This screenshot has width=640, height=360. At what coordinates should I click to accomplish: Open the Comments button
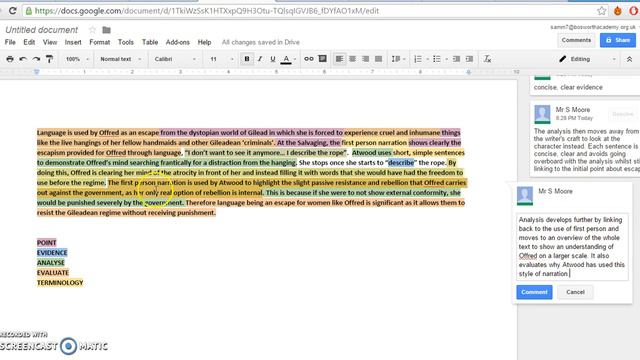[576, 40]
